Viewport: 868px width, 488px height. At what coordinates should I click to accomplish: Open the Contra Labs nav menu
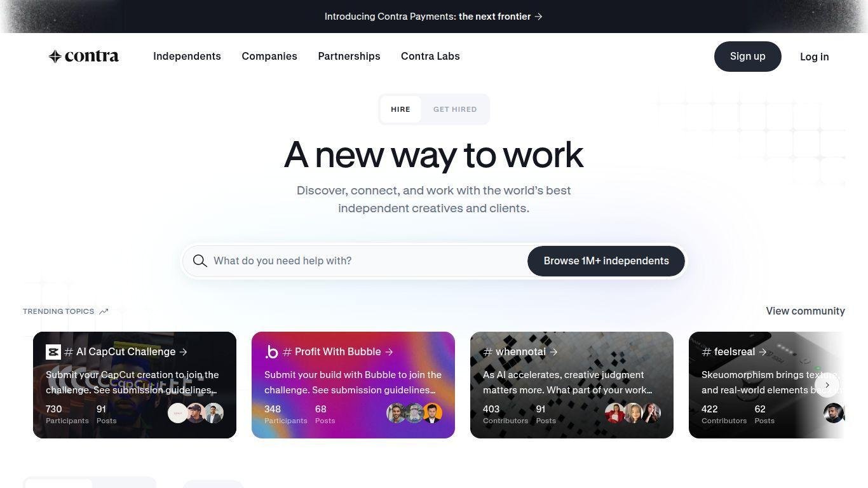click(430, 57)
